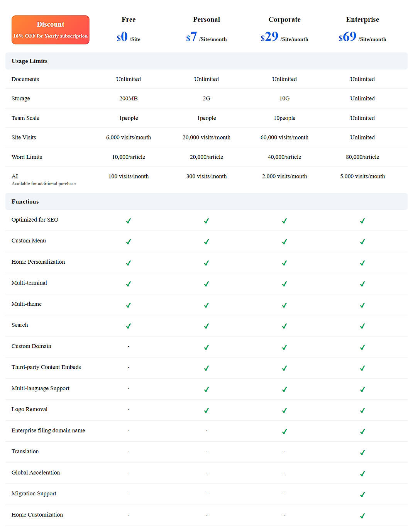Select the Corporate plan column header

(284, 19)
